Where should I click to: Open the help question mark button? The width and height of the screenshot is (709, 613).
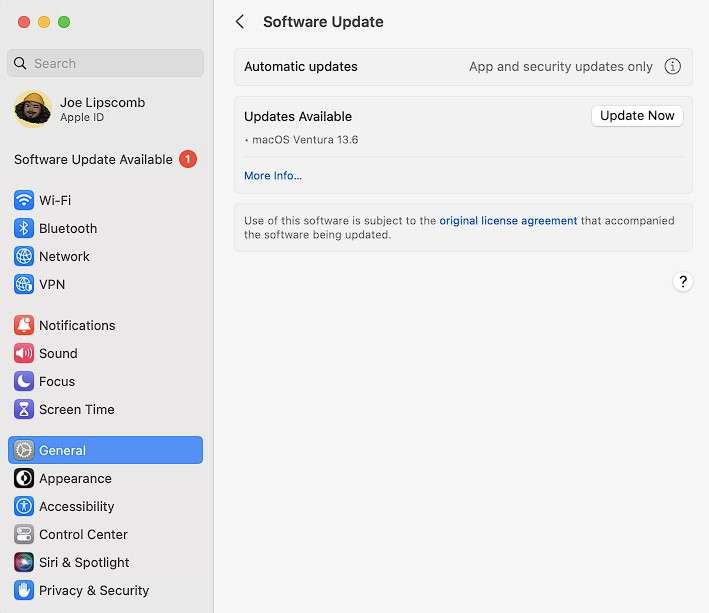683,282
